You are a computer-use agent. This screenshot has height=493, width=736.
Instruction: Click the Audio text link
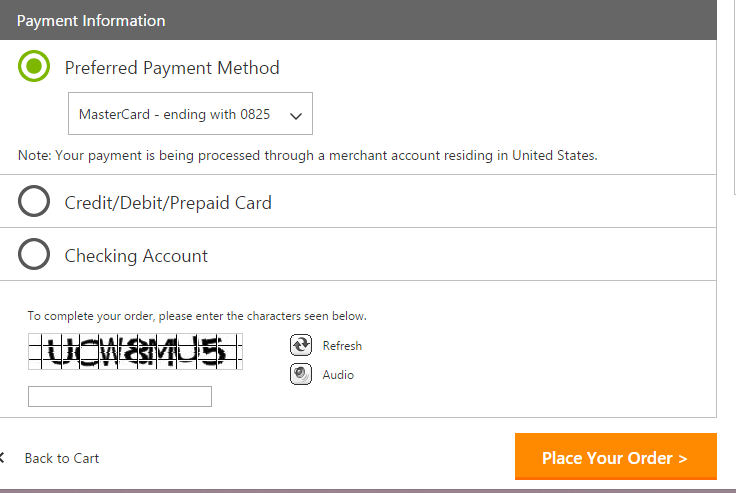tap(338, 375)
